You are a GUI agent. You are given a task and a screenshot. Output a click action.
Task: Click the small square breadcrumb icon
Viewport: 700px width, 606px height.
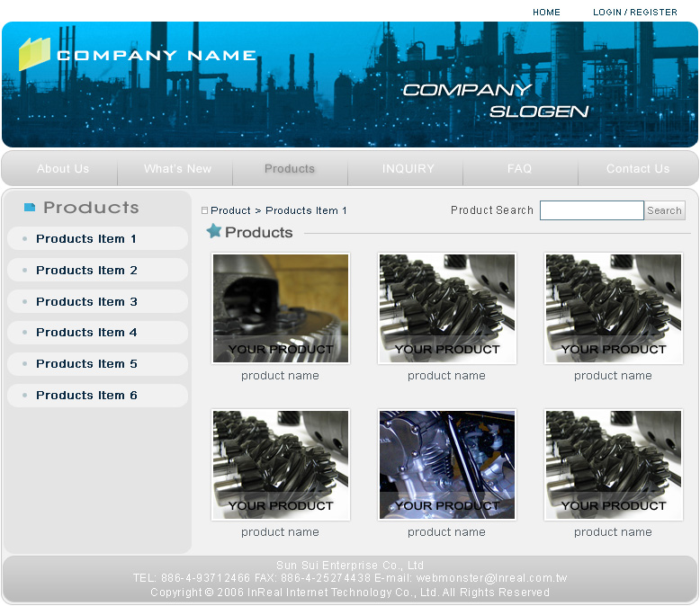click(x=204, y=210)
